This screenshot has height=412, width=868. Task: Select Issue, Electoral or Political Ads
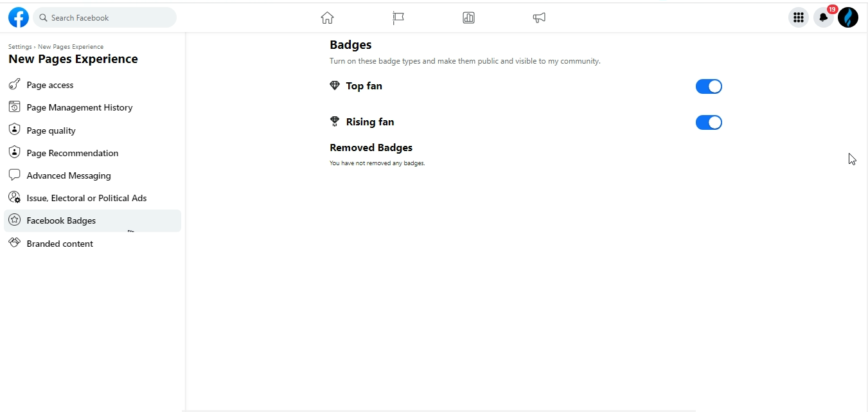[87, 197]
